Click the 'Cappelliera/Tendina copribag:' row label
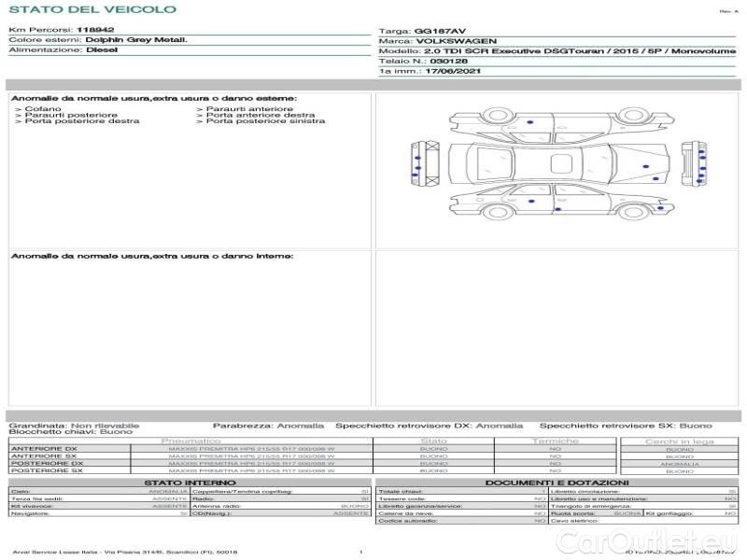Screen dimensions: 747x560 click(242, 492)
